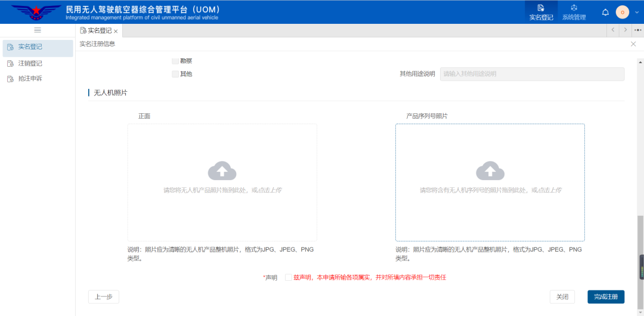The image size is (644, 316).
Task: Close the 实名注册信息 panel with X
Action: 633,44
